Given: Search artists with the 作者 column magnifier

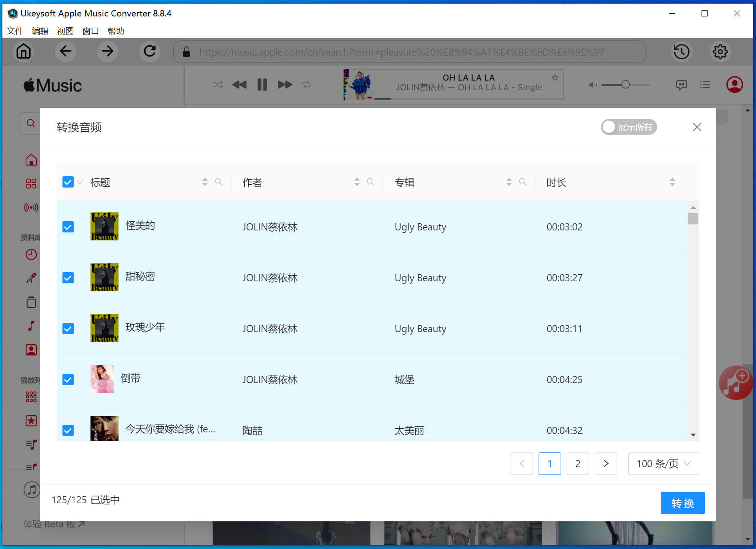Looking at the screenshot, I should [x=370, y=182].
